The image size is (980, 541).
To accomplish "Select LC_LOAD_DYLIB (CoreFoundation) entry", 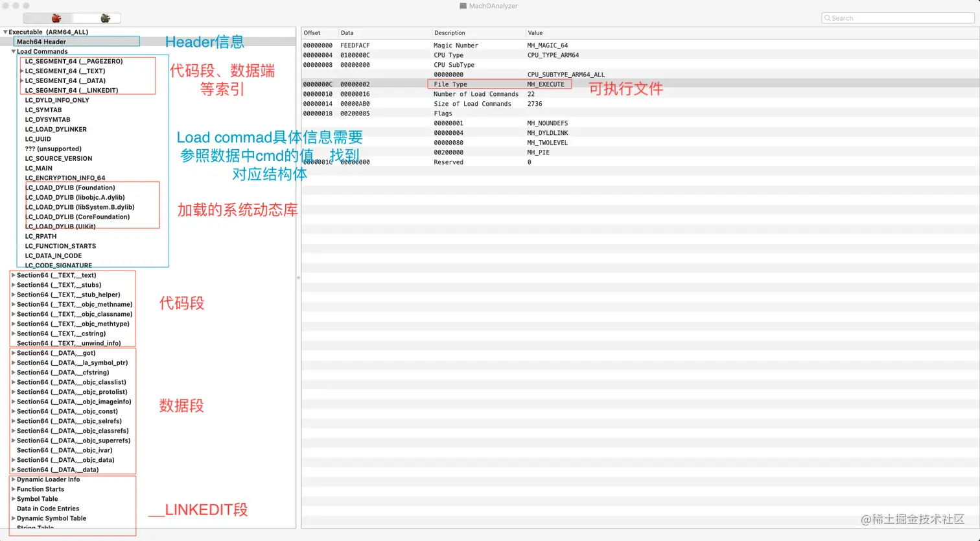I will (x=77, y=217).
